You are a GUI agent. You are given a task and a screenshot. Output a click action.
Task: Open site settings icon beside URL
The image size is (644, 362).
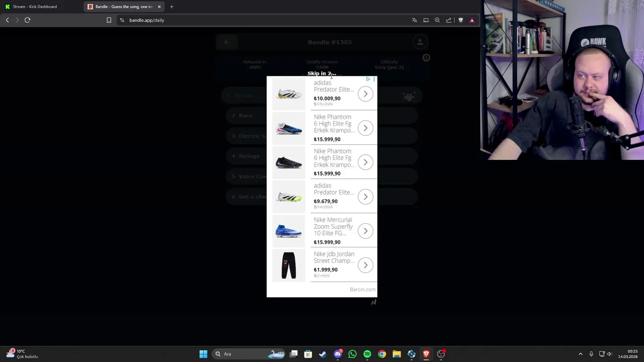(122, 20)
